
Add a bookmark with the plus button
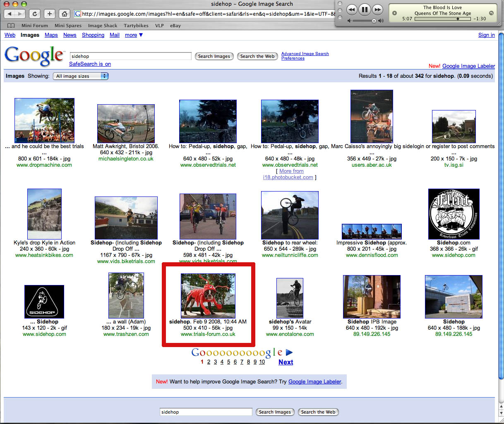(50, 14)
